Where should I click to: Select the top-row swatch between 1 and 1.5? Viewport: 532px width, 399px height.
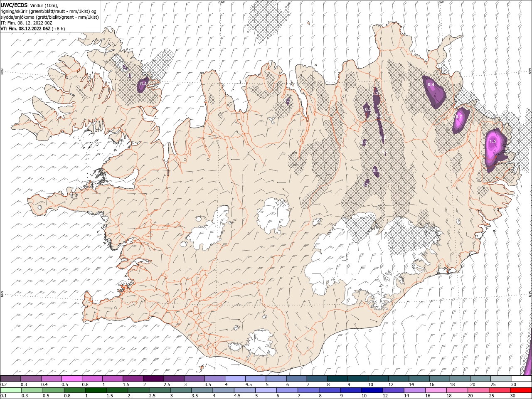coord(112,379)
